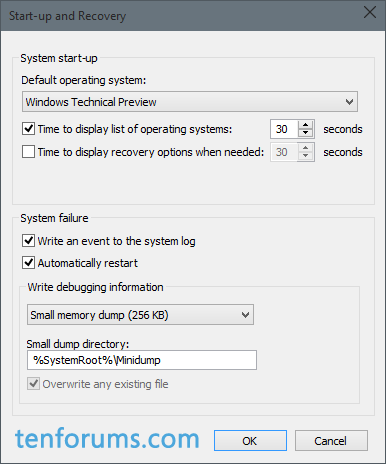Viewport: 386px width, 464px height.
Task: Decrease operating systems list time with down arrow
Action: click(306, 133)
